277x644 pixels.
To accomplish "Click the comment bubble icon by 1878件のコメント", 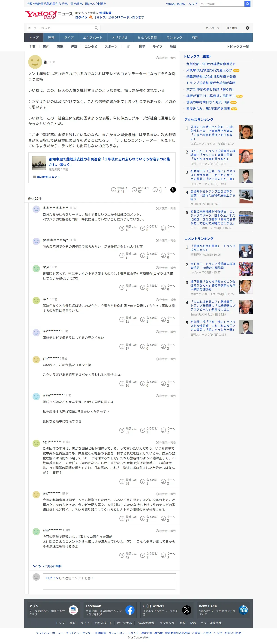I will pos(34,177).
